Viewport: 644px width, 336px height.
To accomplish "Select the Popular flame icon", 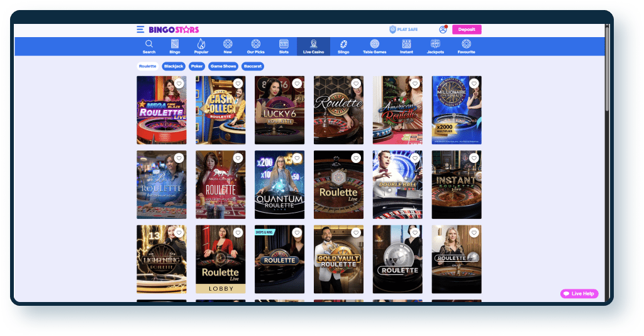I will pyautogui.click(x=201, y=46).
